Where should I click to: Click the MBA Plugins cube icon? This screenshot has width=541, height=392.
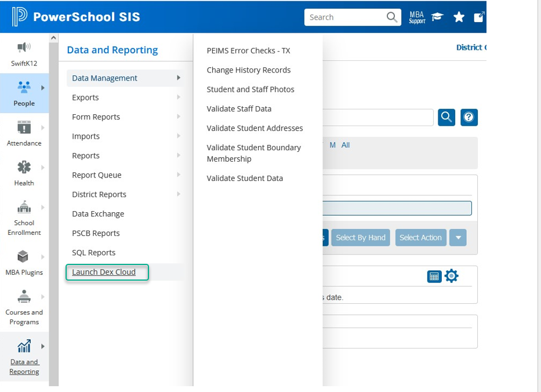click(23, 256)
